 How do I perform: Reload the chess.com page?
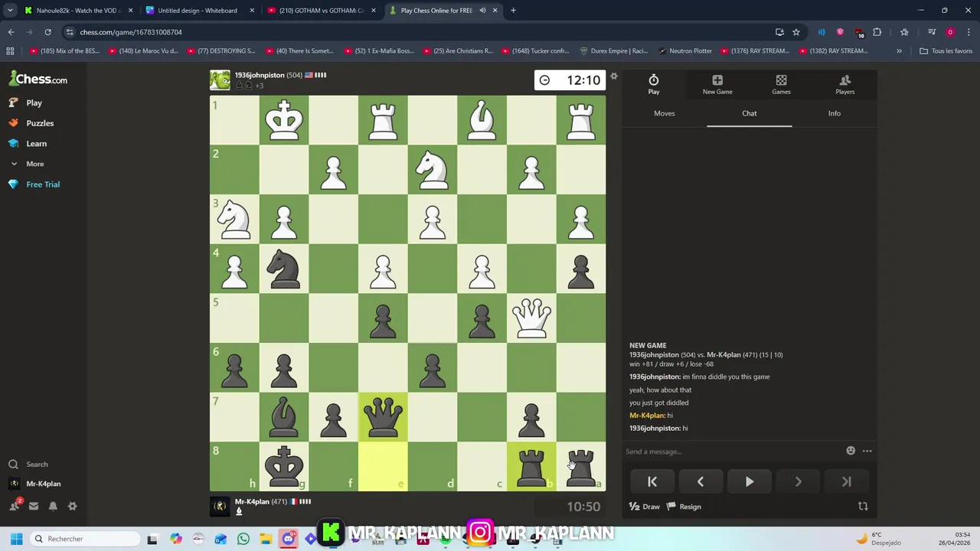point(47,32)
